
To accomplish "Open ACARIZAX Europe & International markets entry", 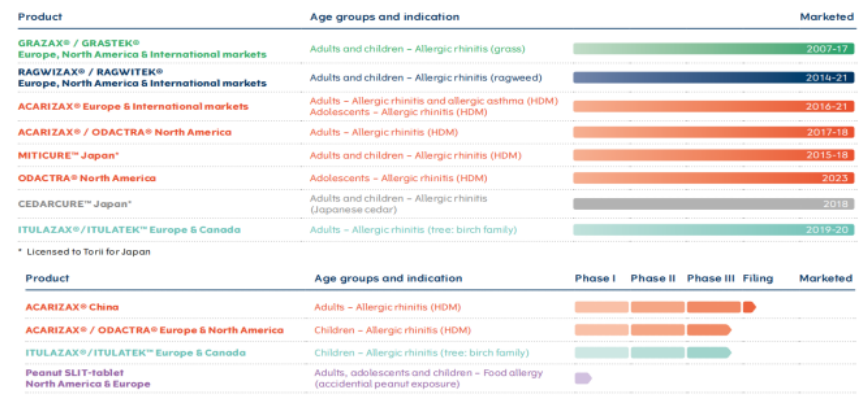I will pyautogui.click(x=133, y=106).
